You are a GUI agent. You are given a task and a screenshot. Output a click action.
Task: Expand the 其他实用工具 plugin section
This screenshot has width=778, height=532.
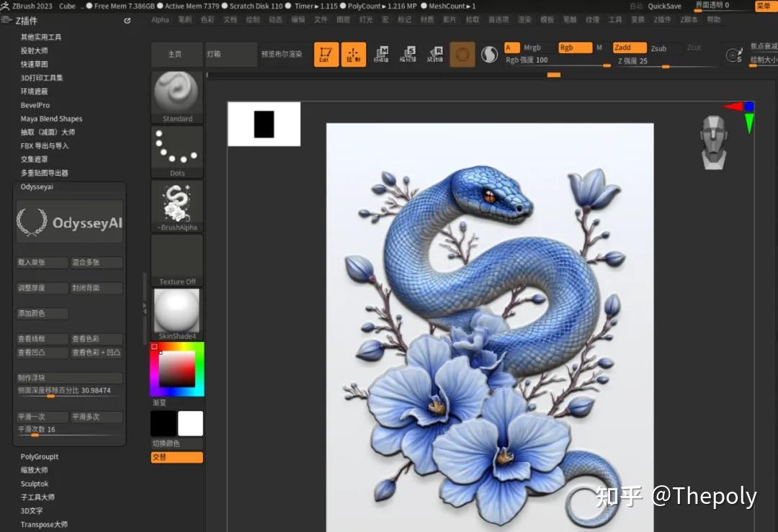41,37
